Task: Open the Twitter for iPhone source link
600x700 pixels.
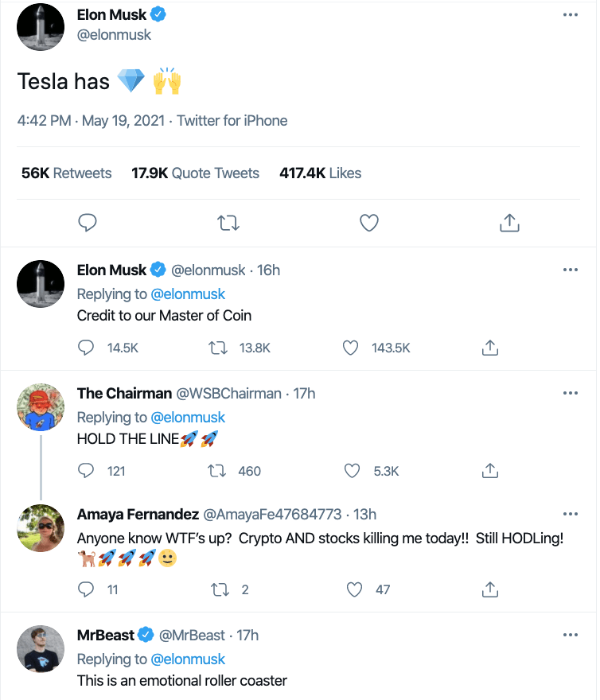Action: (232, 121)
